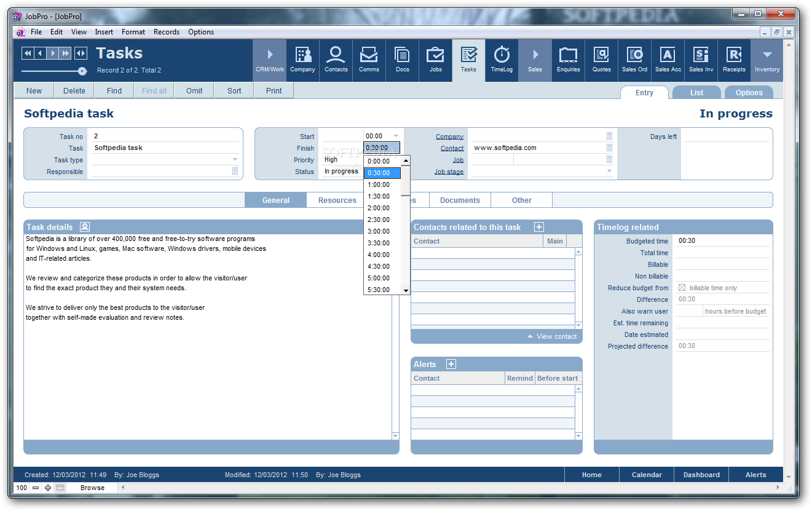The image size is (812, 511).
Task: Open the Format menu
Action: click(133, 32)
